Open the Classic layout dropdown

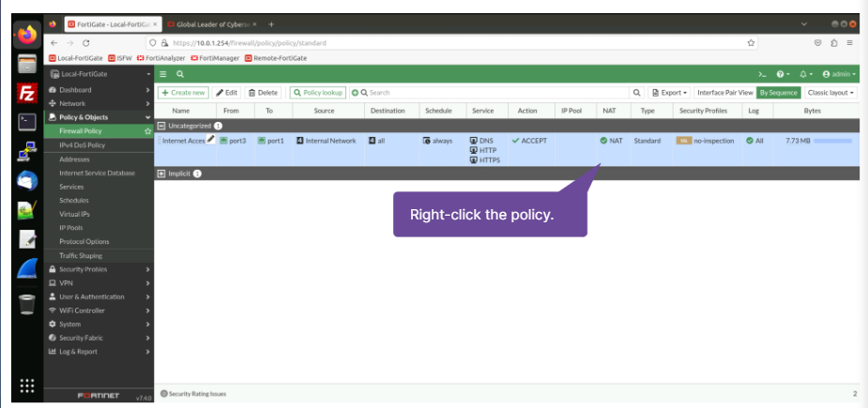point(830,93)
